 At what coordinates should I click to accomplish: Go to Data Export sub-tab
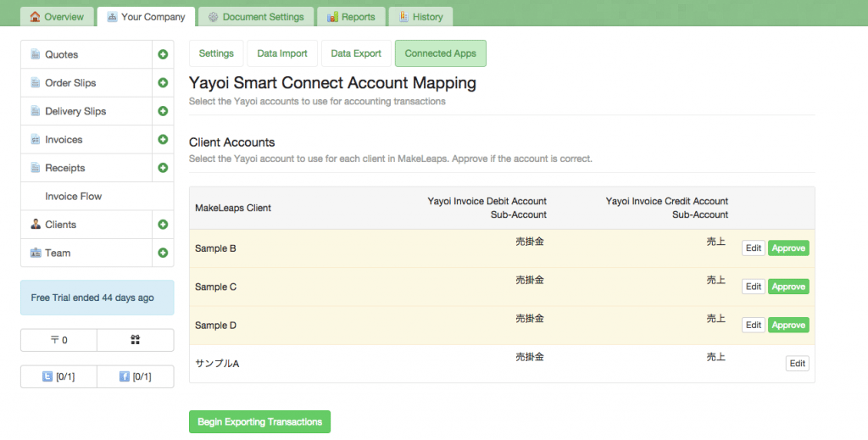click(356, 53)
